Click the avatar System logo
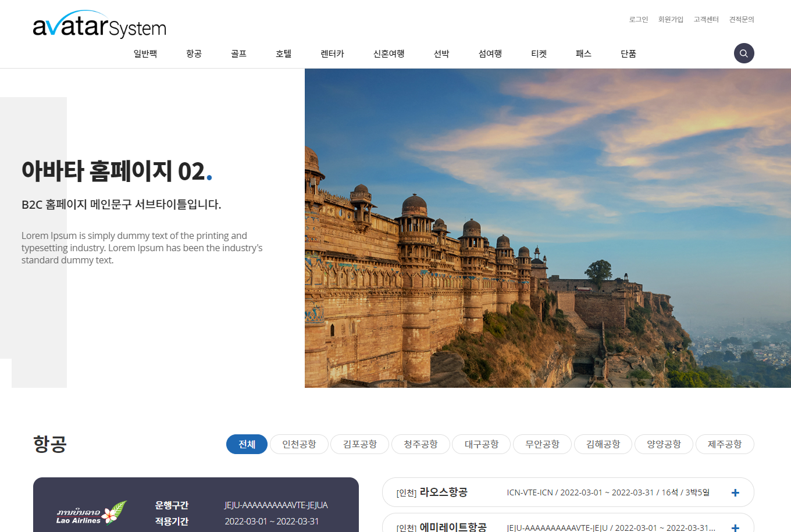This screenshot has height=532, width=791. point(99,24)
